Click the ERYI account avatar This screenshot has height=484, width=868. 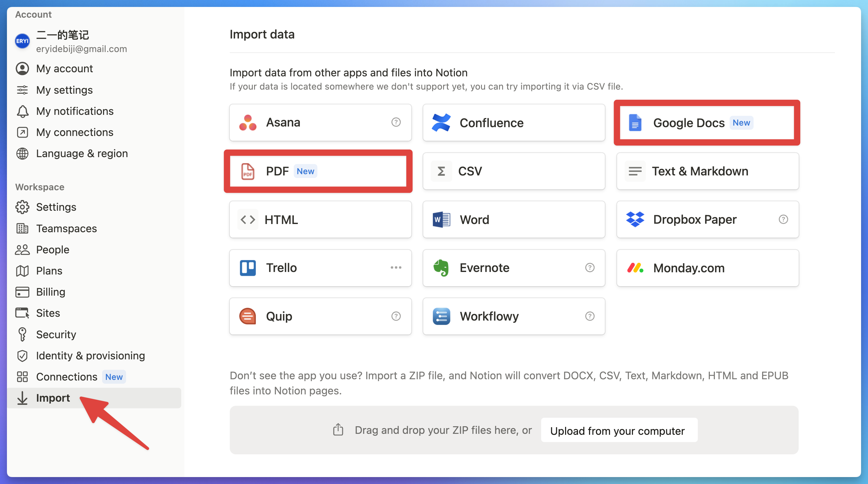(22, 41)
